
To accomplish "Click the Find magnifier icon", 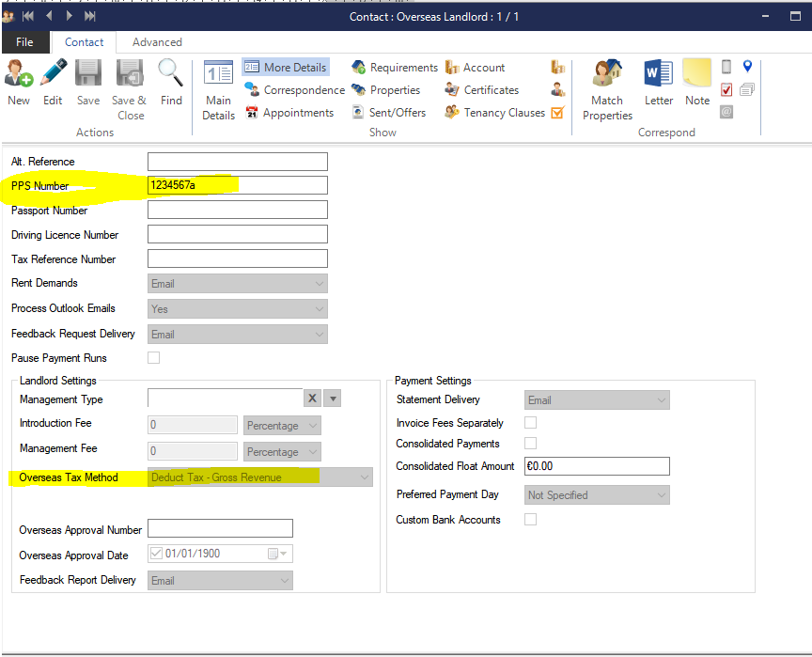I will pyautogui.click(x=171, y=75).
